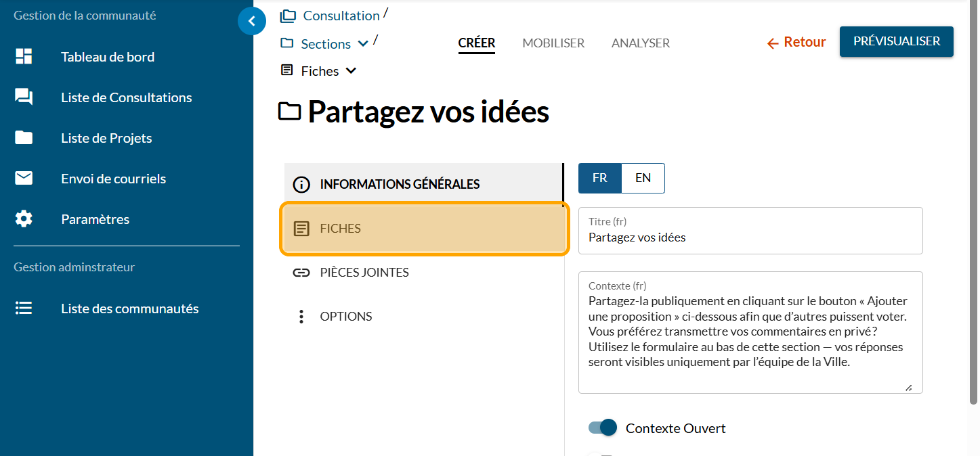Click the Envoi de courriels envelope icon

(24, 179)
